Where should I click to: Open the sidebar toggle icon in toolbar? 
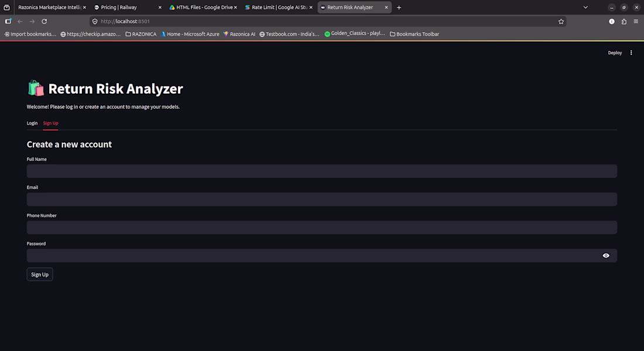point(8,21)
